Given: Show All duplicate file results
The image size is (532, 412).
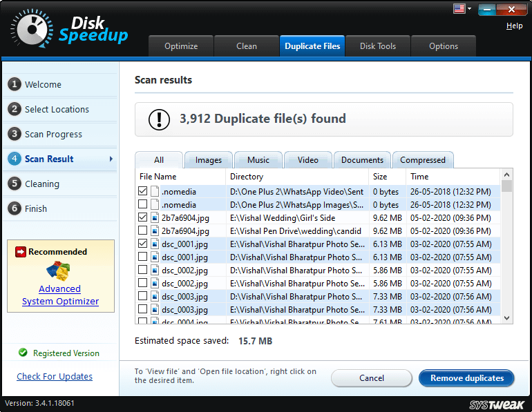Looking at the screenshot, I should pos(159,160).
